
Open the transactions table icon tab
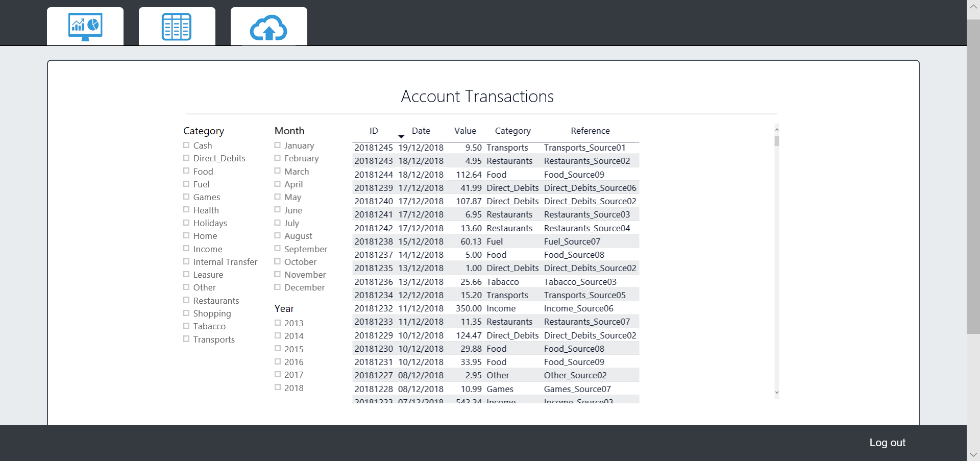[x=177, y=27]
